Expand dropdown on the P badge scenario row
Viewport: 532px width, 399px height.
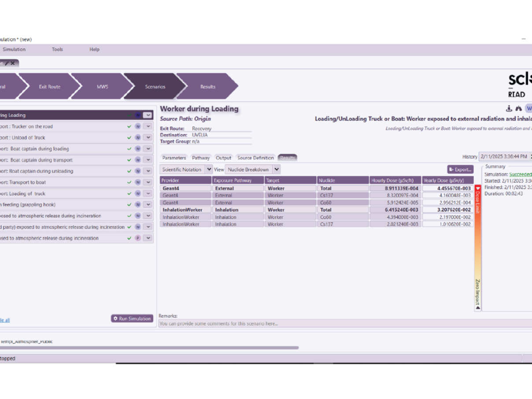pos(148,238)
